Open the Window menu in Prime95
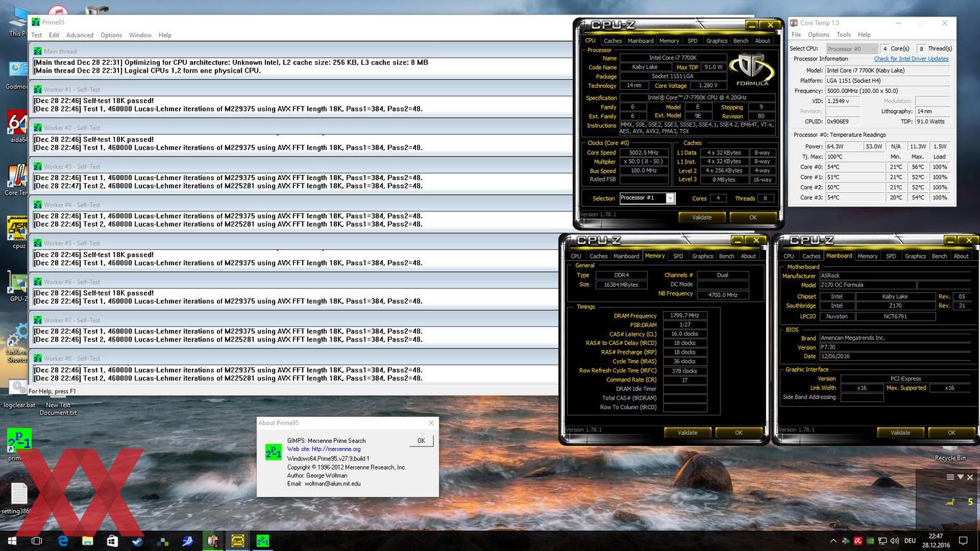The height and width of the screenshot is (551, 980). point(141,35)
